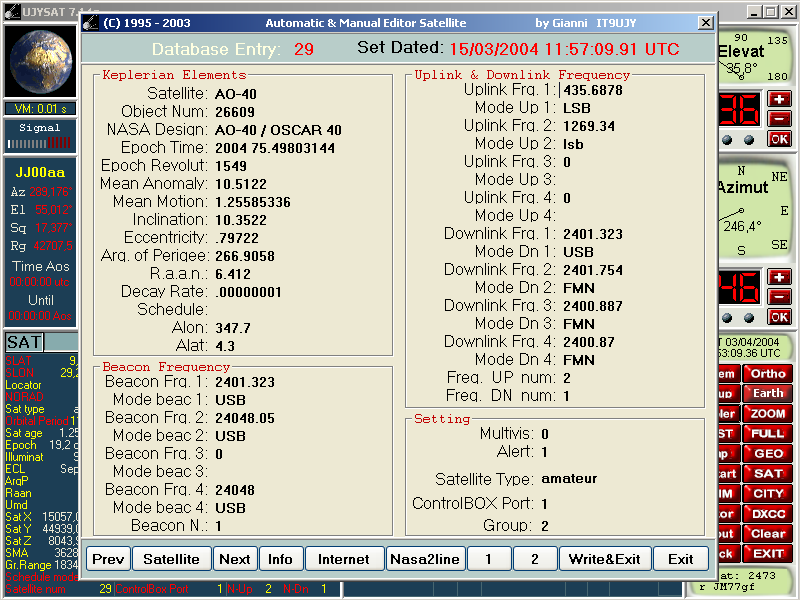The height and width of the screenshot is (600, 800).
Task: Go to Prev database entry
Action: 108,559
